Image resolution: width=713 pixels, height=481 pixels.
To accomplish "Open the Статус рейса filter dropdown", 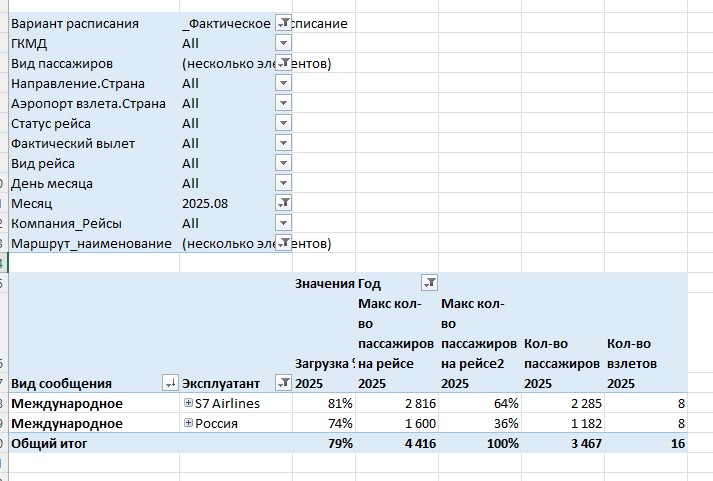I will point(283,123).
